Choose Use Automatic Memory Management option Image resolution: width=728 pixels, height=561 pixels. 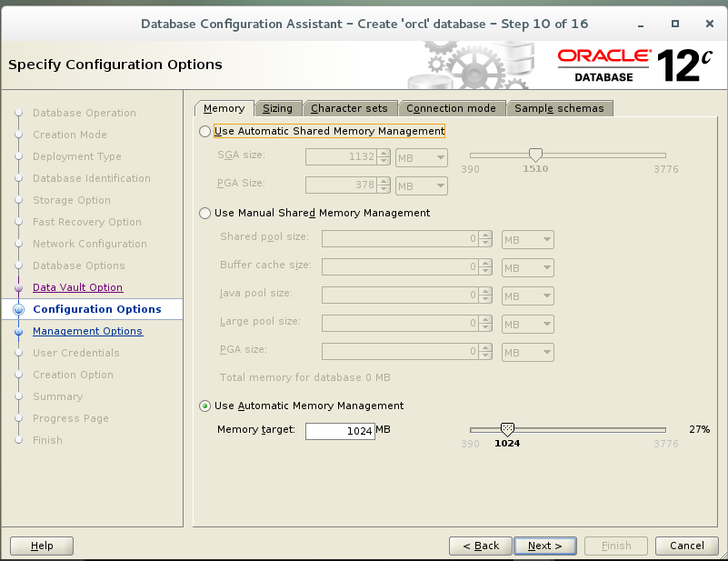[x=204, y=406]
